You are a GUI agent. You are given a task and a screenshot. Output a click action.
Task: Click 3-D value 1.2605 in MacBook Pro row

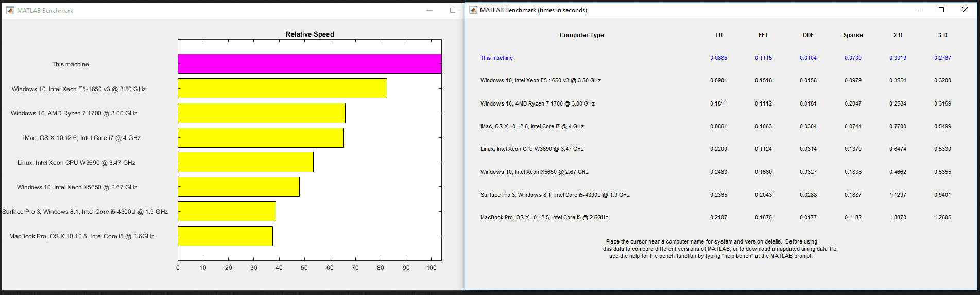pyautogui.click(x=942, y=217)
